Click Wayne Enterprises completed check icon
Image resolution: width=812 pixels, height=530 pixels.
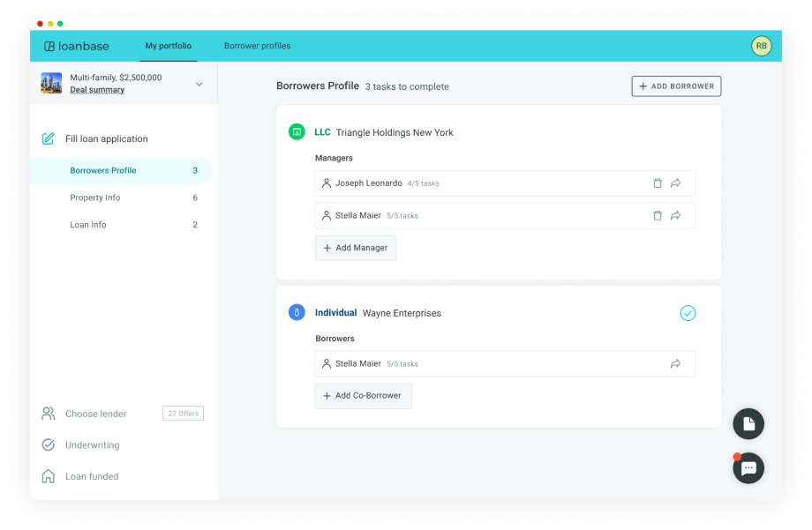point(688,313)
